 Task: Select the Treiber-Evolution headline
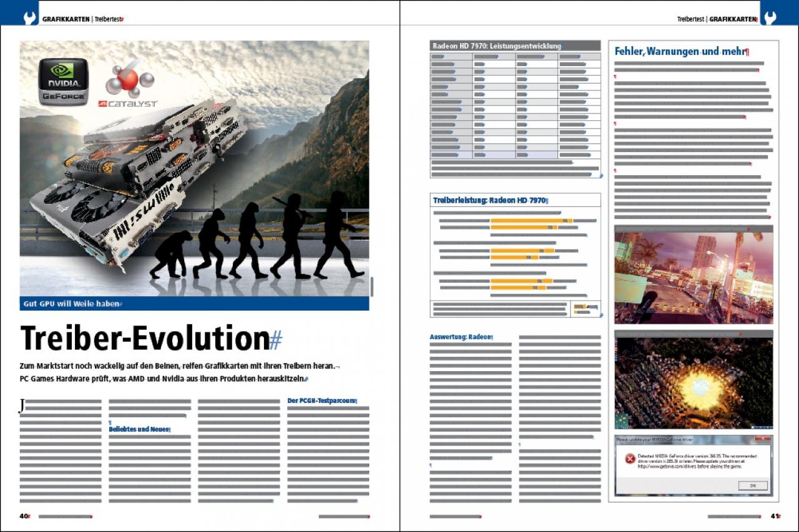[151, 338]
